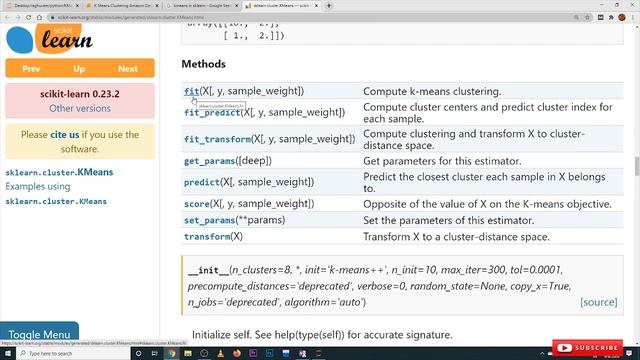Image resolution: width=640 pixels, height=360 pixels.
Task: Click the browser address bar
Action: 310,17
